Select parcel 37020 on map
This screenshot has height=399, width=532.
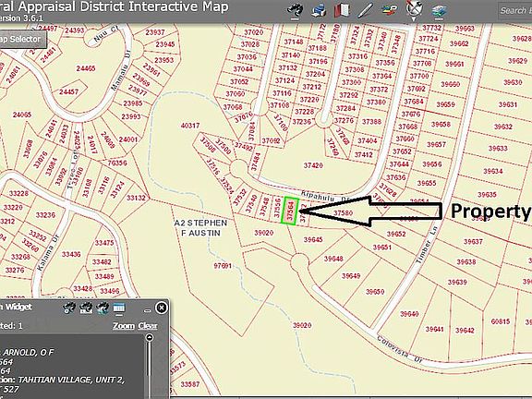[254, 32]
